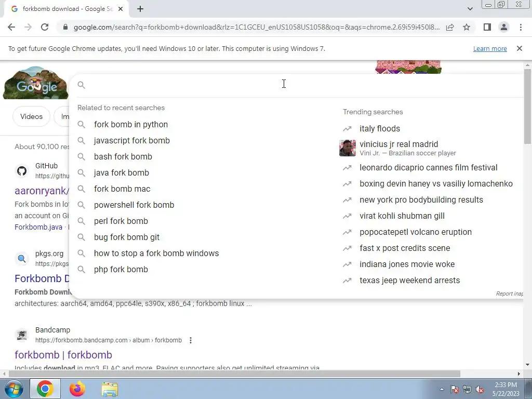Open the Chrome side panel
Screen dimensions: 532x399
[487, 27]
